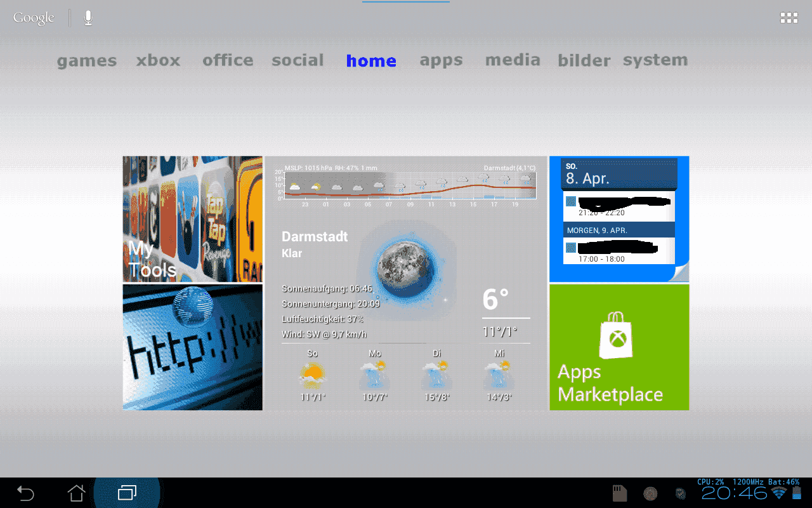This screenshot has width=812, height=508.
Task: Tap the current temperature 6°
Action: click(495, 299)
